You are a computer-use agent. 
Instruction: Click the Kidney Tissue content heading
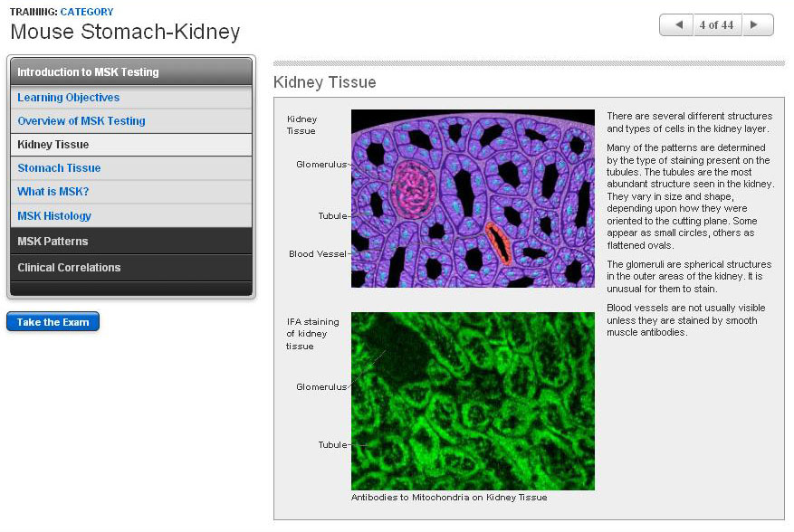click(x=324, y=83)
